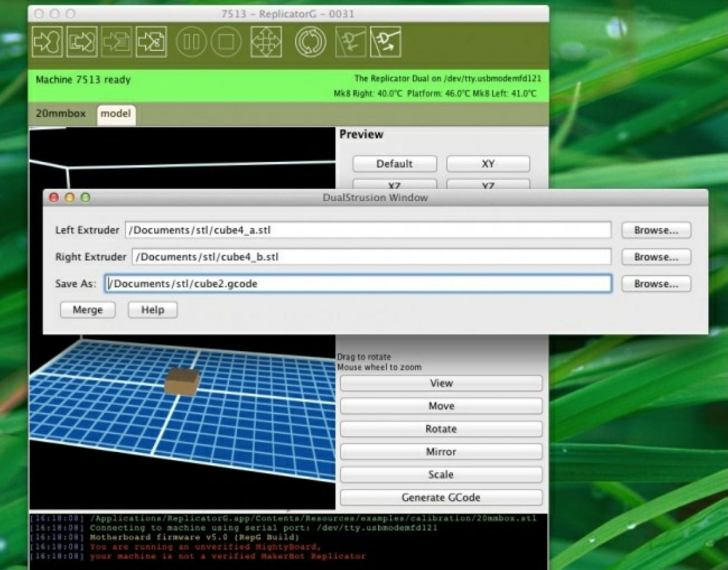This screenshot has width=728, height=570.
Task: Switch to the 20mmbox tab
Action: [61, 114]
